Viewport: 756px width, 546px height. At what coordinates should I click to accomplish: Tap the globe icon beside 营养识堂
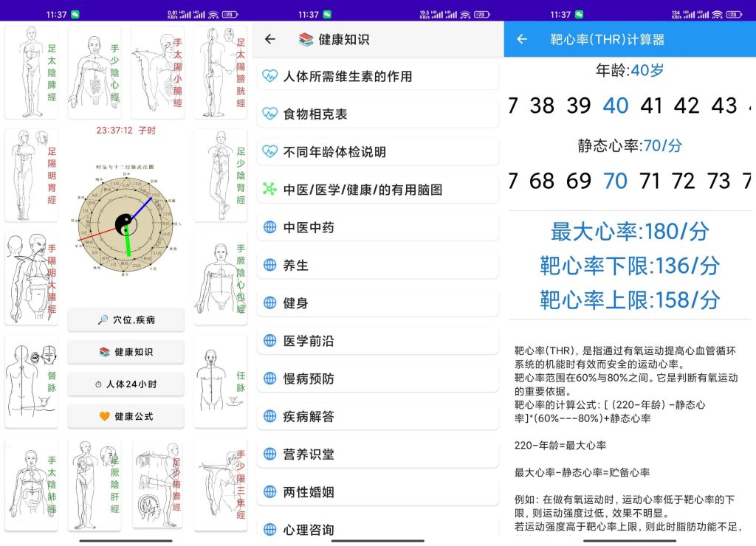pyautogui.click(x=270, y=455)
